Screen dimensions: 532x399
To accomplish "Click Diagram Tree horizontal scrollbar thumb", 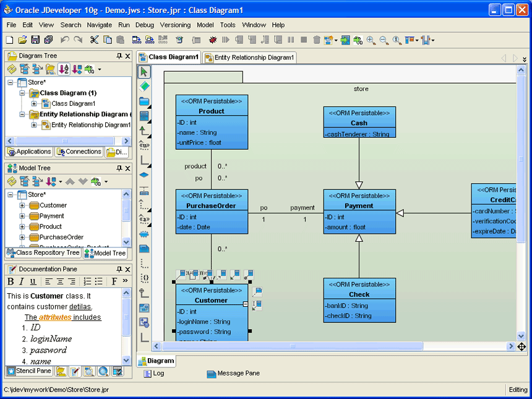I will click(x=65, y=141).
